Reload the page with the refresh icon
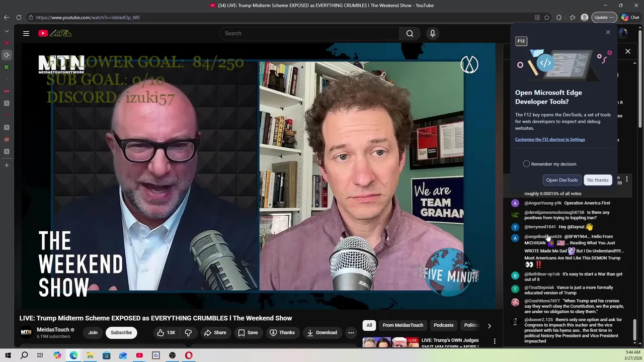 (19, 17)
